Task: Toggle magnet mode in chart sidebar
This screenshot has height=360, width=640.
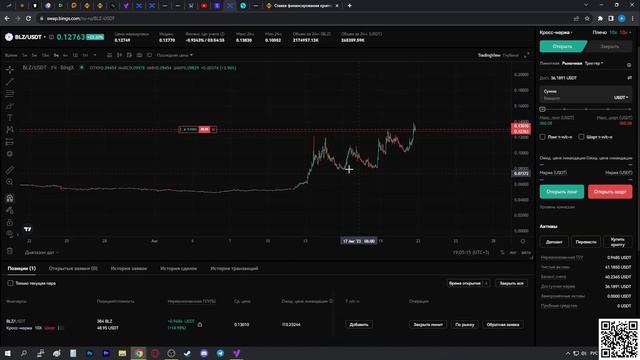Action: coord(10,198)
